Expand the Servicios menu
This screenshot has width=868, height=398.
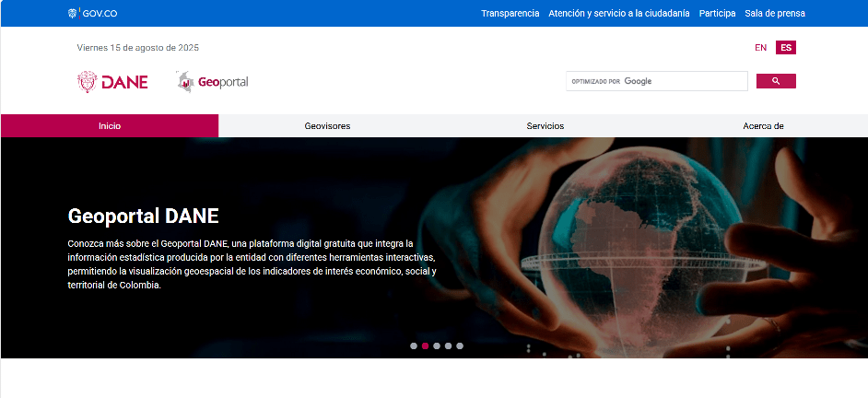pyautogui.click(x=545, y=126)
